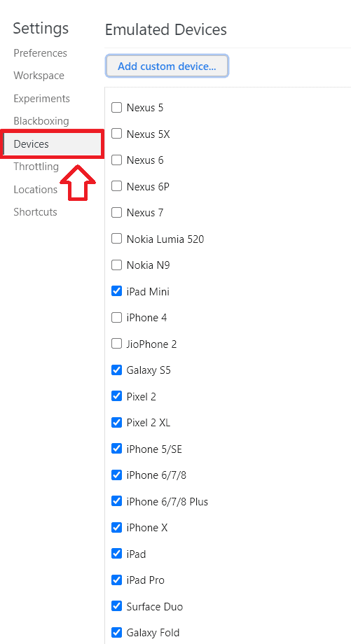The height and width of the screenshot is (644, 351).
Task: Click the iPhone 6/7/8 Plus label
Action: (167, 501)
